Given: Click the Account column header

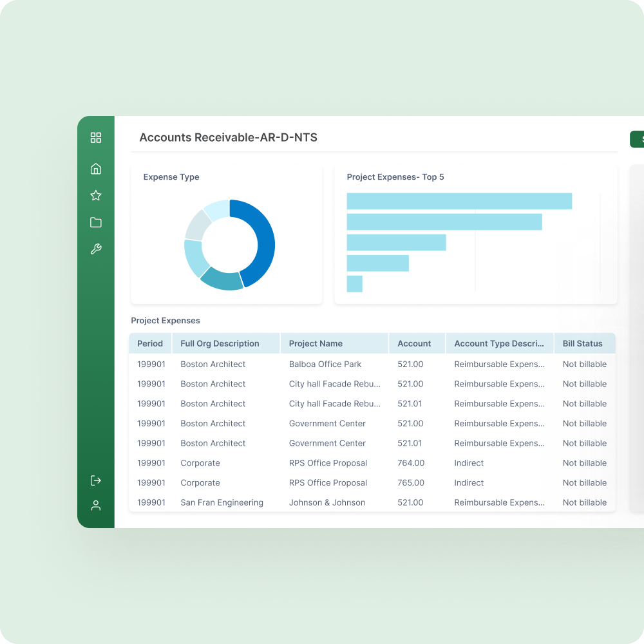Looking at the screenshot, I should pos(414,343).
